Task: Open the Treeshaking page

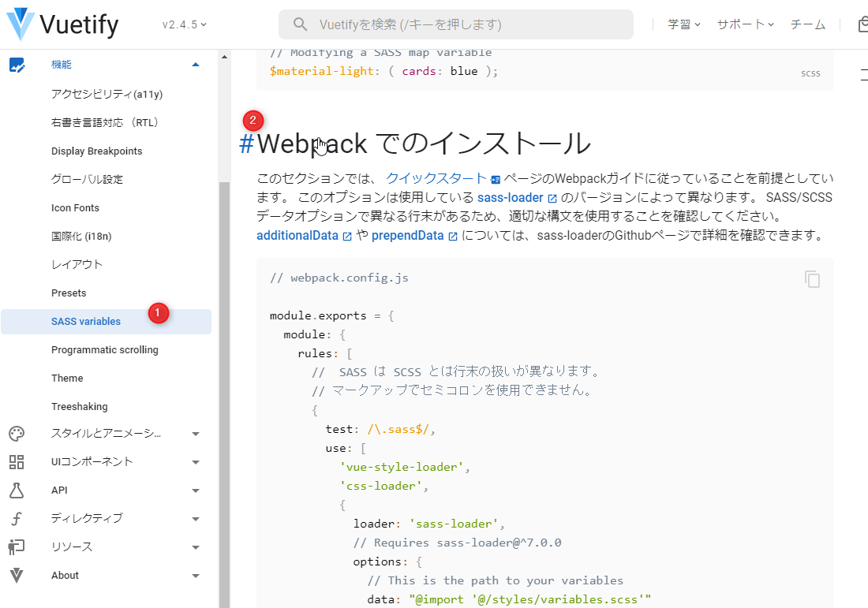Action: click(79, 407)
